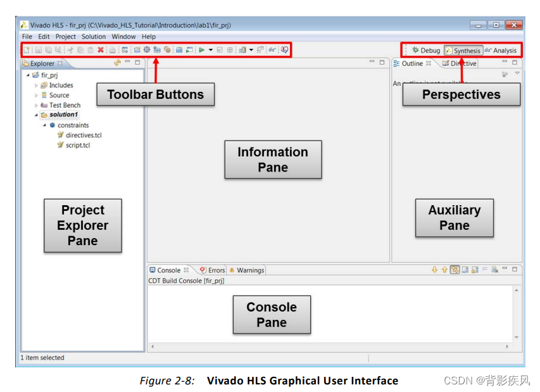Maximize the Information pane
The image size is (540, 392).
(382, 62)
